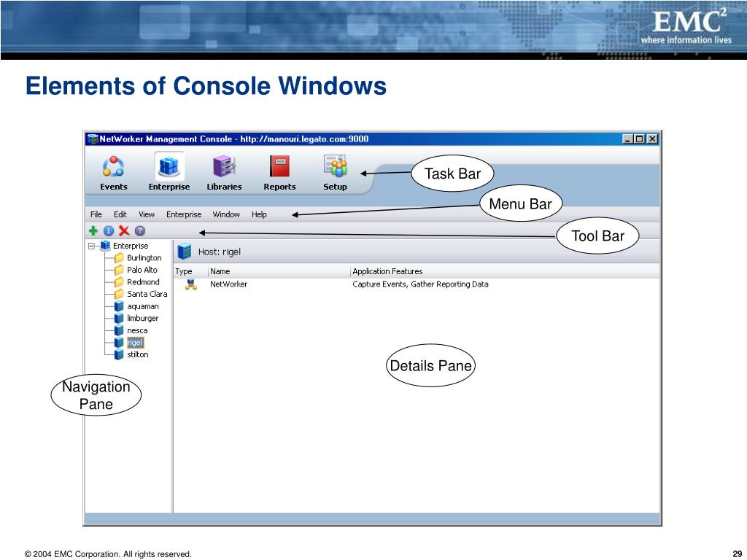Screen dimensions: 747x560
Task: Click the NetWorker title bar application icon
Action: 93,139
